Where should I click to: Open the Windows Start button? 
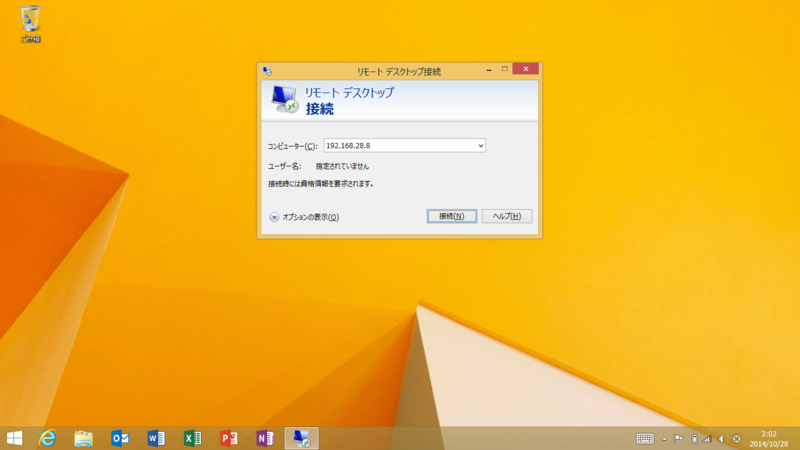[14, 438]
